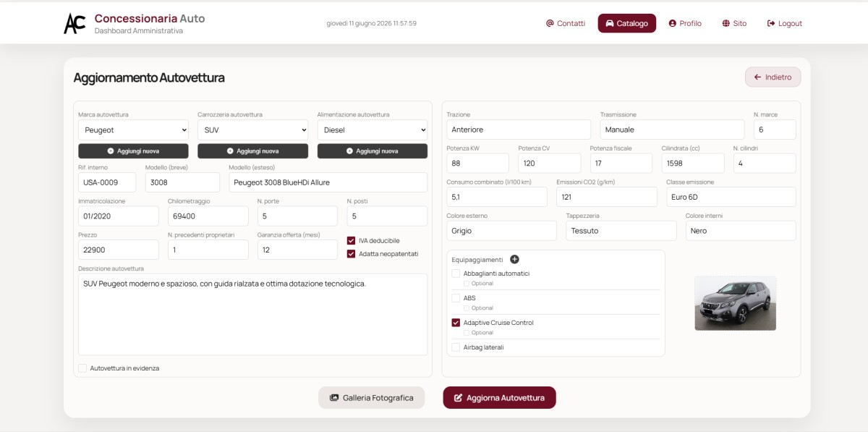
Task: Go to Profilo page
Action: [685, 23]
